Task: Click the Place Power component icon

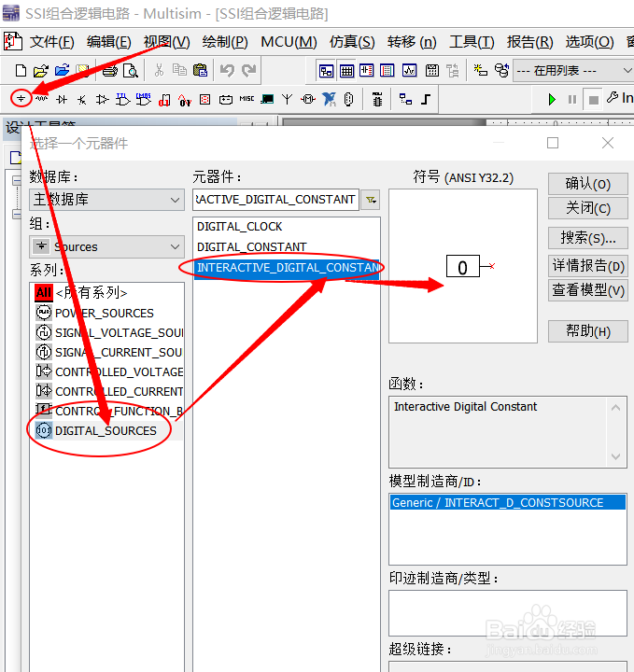Action: point(225,100)
